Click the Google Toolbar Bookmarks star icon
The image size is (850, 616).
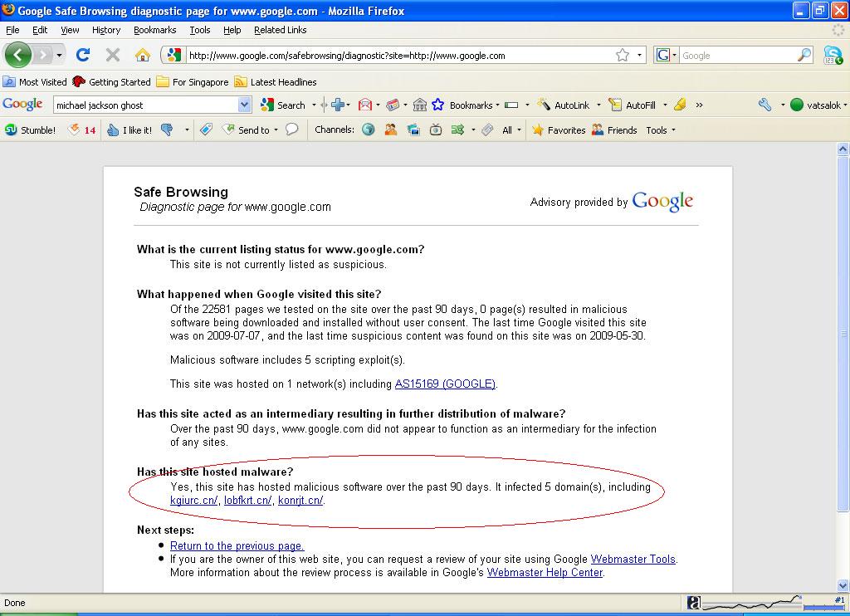pos(438,105)
